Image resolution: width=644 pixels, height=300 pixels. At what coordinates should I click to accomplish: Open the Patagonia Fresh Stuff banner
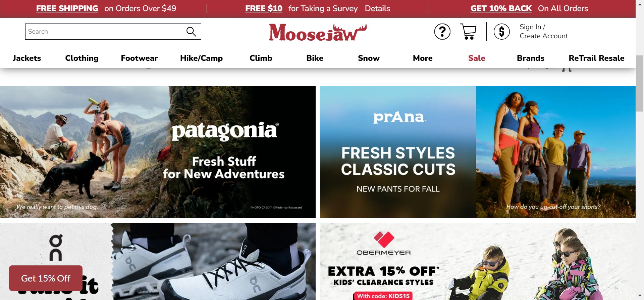pos(158,152)
